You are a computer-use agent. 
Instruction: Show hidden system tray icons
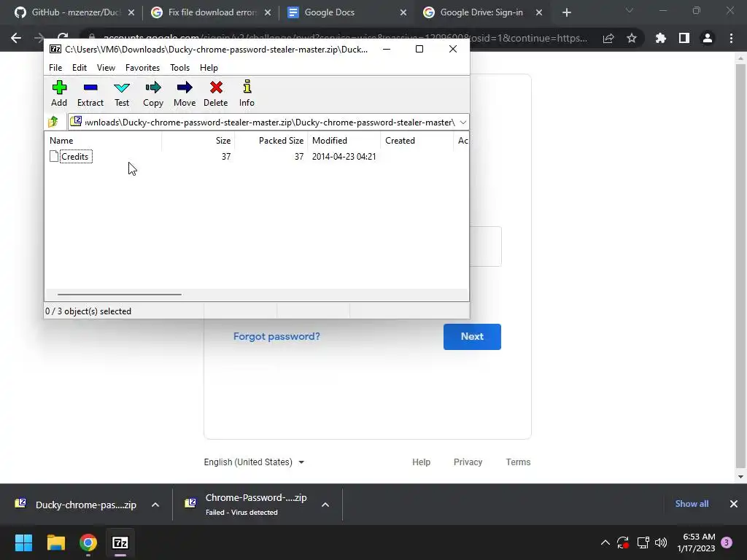[605, 542]
